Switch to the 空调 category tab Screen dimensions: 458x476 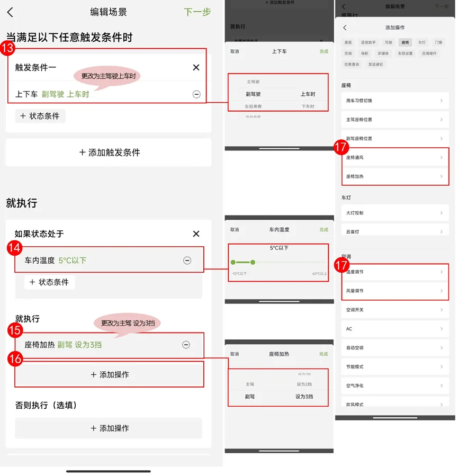click(x=348, y=53)
